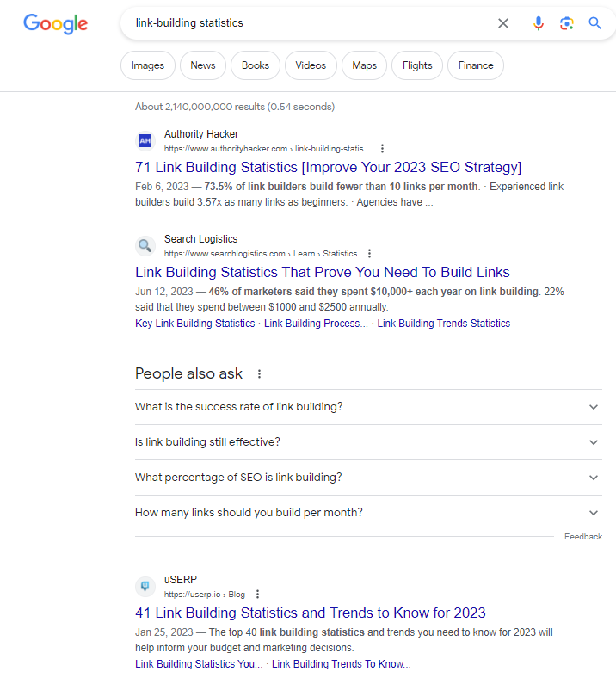The image size is (616, 684).
Task: Click the 'uSERP' site name
Action: [181, 580]
